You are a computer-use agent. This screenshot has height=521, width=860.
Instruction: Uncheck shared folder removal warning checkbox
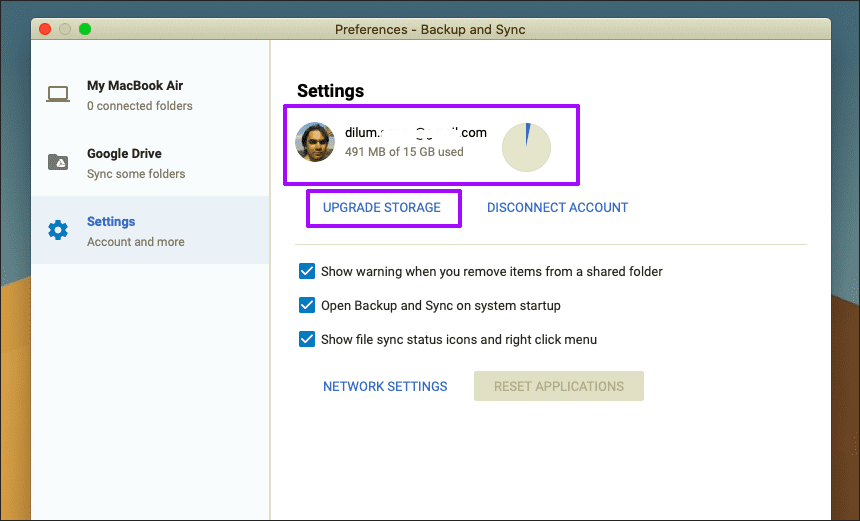307,271
